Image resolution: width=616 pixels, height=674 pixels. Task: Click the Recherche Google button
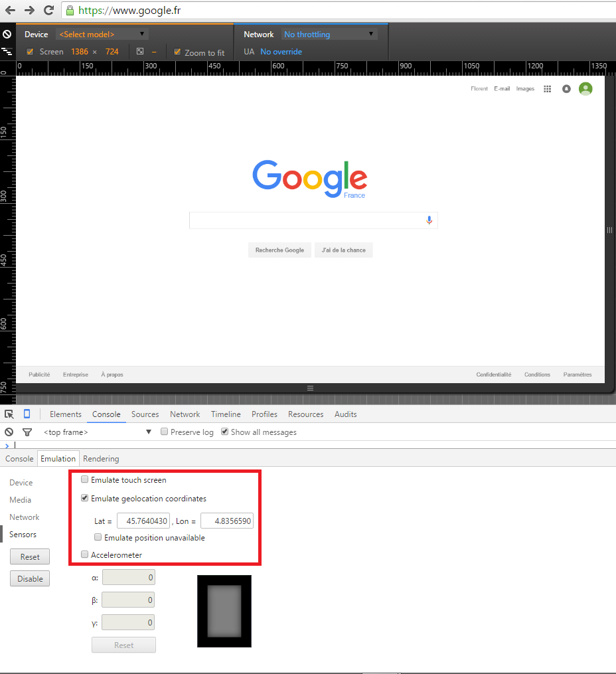[279, 250]
